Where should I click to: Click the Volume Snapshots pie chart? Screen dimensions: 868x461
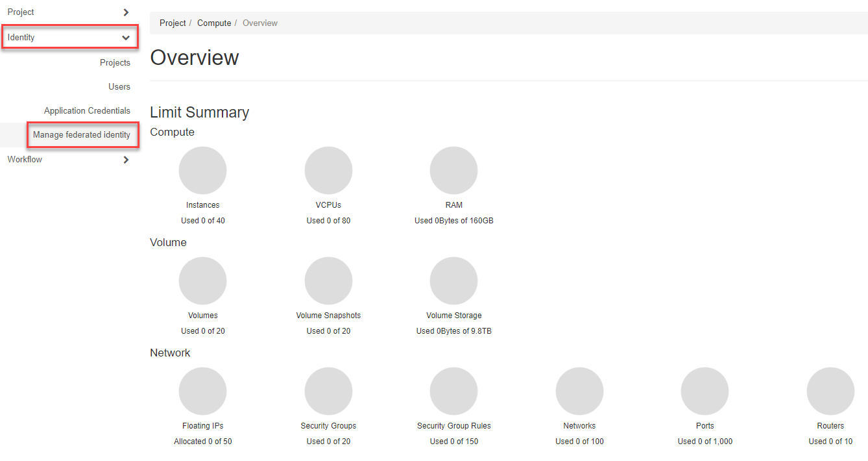point(328,281)
